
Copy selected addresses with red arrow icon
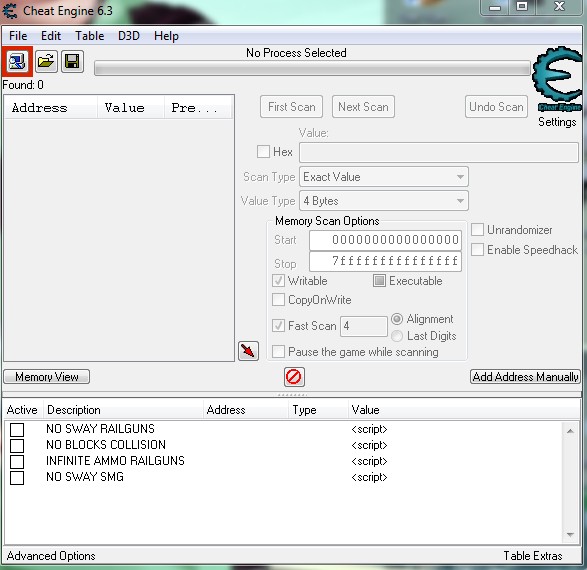[248, 351]
